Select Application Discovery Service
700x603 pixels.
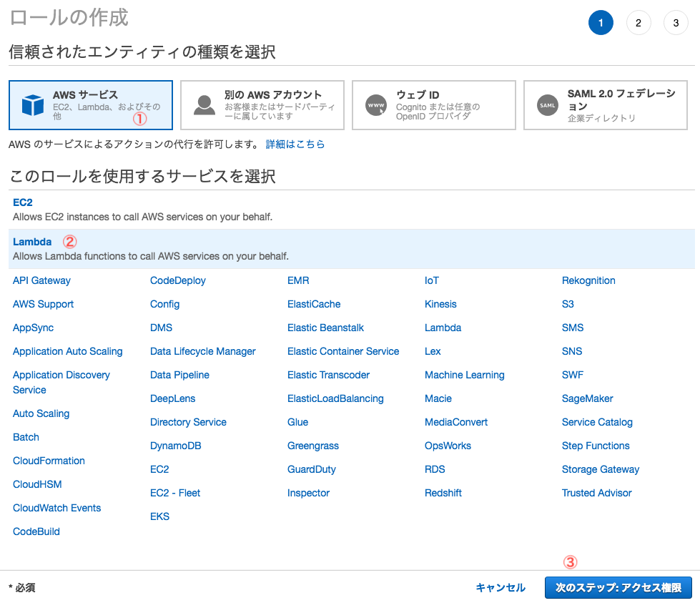[61, 383]
